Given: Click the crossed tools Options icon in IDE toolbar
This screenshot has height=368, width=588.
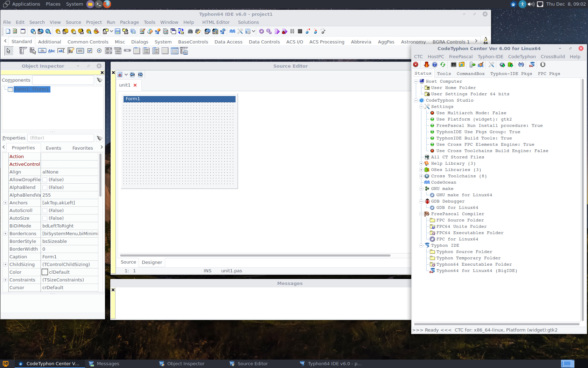Looking at the screenshot, I should click(x=240, y=31).
